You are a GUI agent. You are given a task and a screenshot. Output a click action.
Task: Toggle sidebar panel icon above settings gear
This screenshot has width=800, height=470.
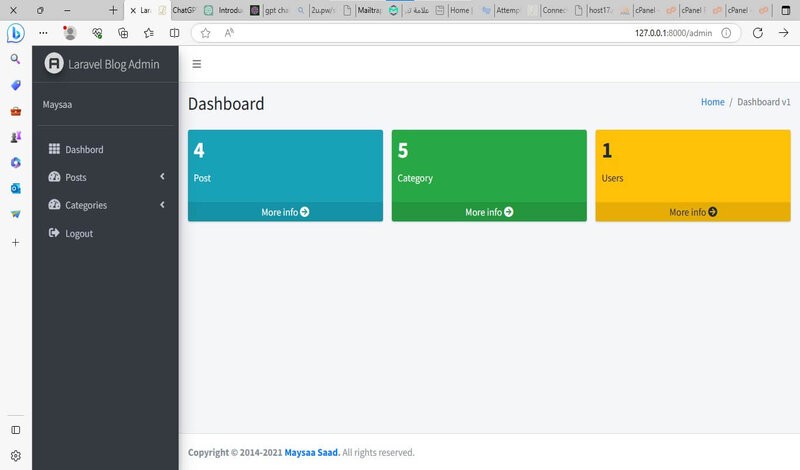15,430
